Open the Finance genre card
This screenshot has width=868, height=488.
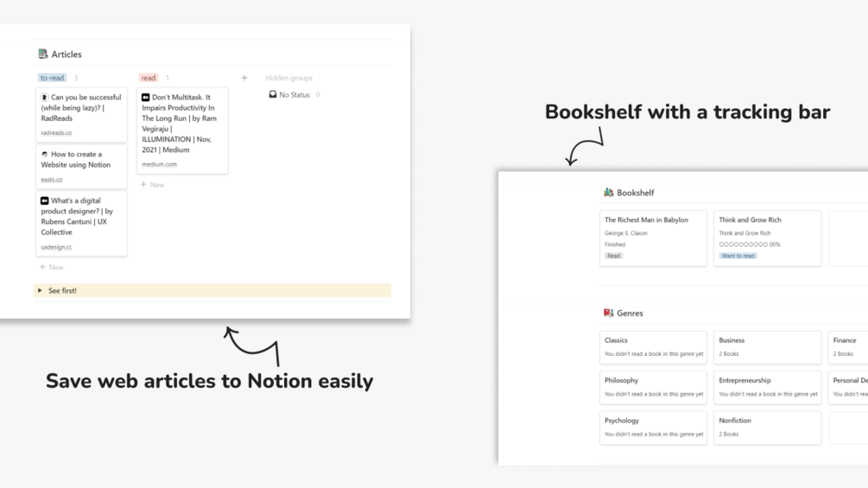click(x=848, y=347)
